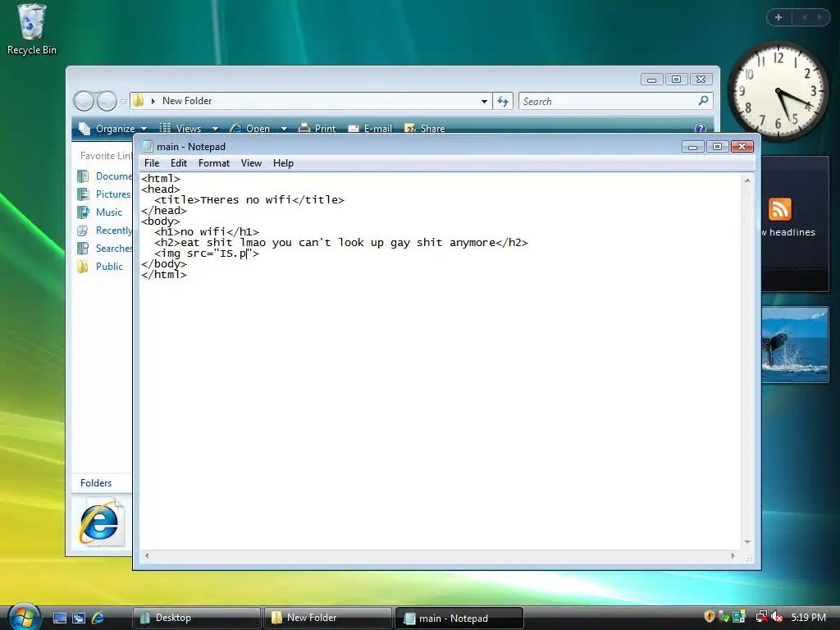Screen dimensions: 840x630
Task: Click the Views toolbar icon in Explorer
Action: pyautogui.click(x=166, y=128)
